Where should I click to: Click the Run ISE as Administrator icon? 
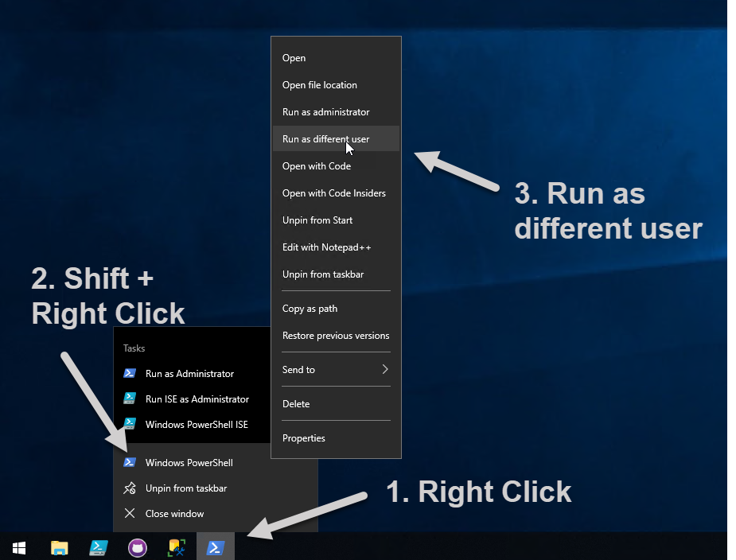pos(130,399)
